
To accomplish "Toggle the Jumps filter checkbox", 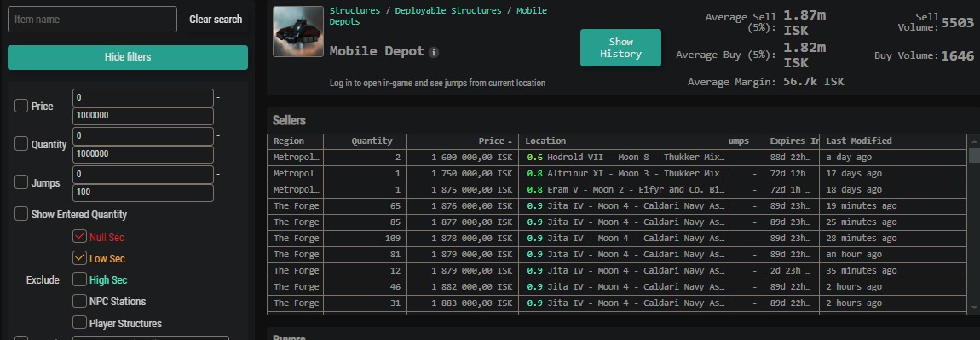I will coord(21,182).
